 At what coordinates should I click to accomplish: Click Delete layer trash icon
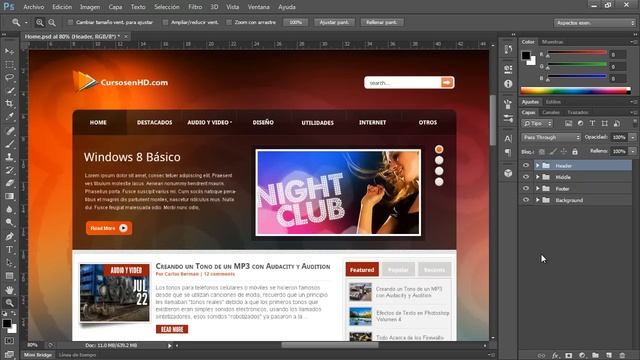(x=622, y=356)
